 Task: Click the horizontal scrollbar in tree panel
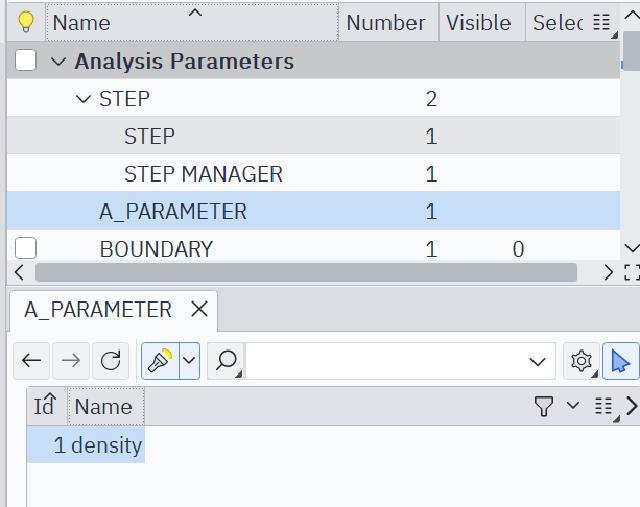click(305, 272)
